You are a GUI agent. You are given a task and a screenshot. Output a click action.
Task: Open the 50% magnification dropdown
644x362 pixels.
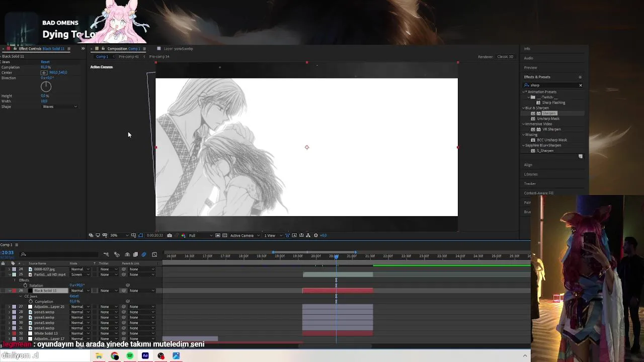pyautogui.click(x=120, y=235)
